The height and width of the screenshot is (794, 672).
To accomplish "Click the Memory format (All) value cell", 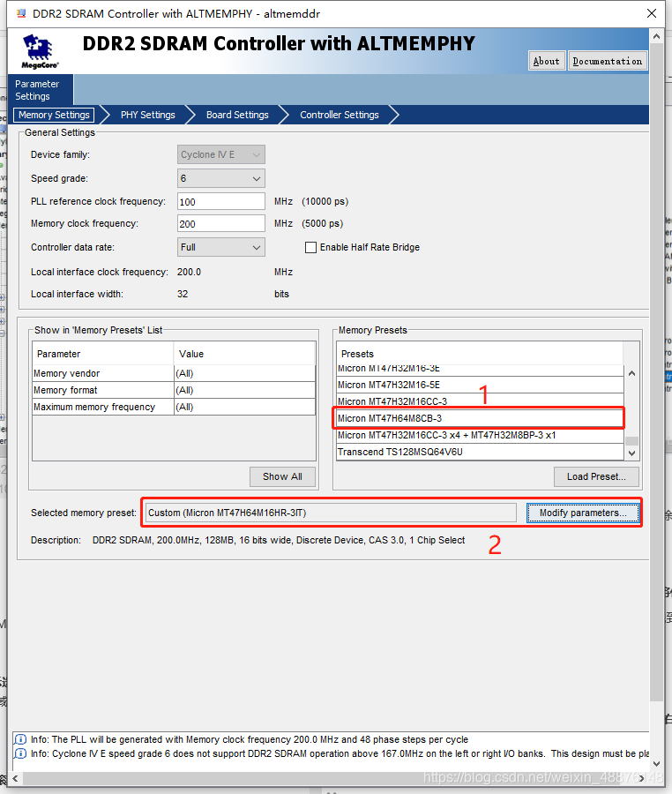I will pos(244,391).
